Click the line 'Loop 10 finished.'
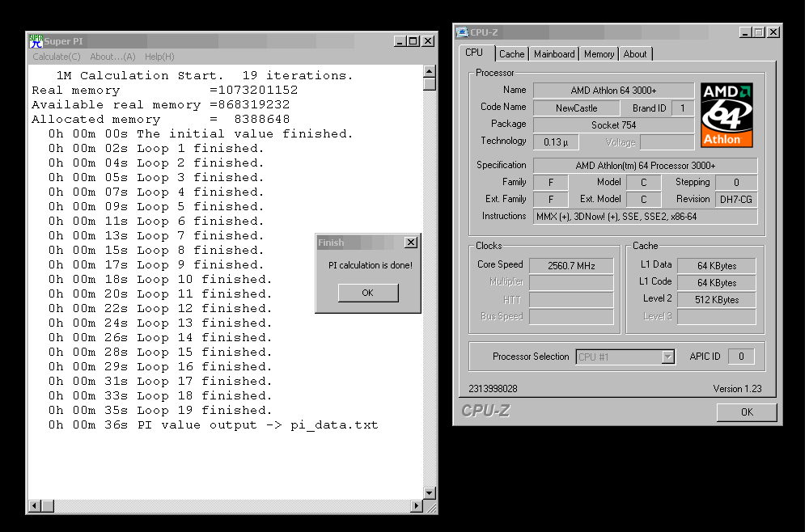 pyautogui.click(x=205, y=280)
